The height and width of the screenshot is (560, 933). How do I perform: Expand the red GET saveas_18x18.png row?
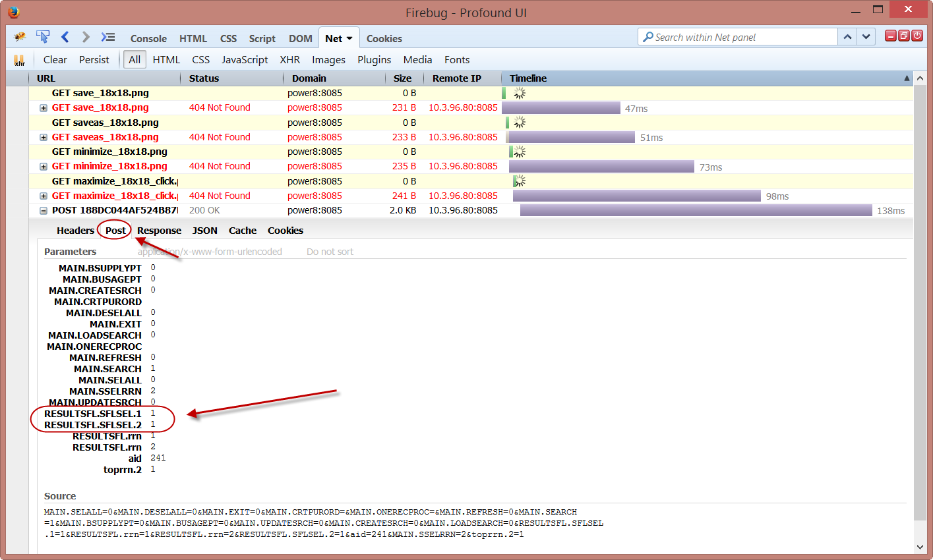click(44, 138)
